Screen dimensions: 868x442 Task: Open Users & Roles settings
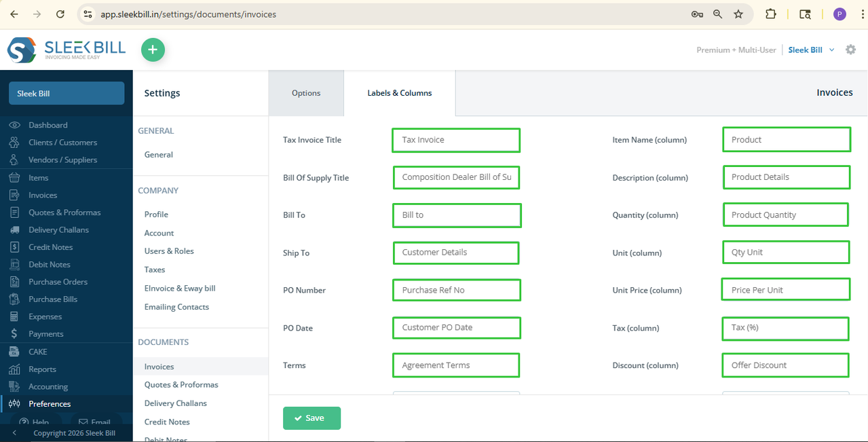[169, 251]
